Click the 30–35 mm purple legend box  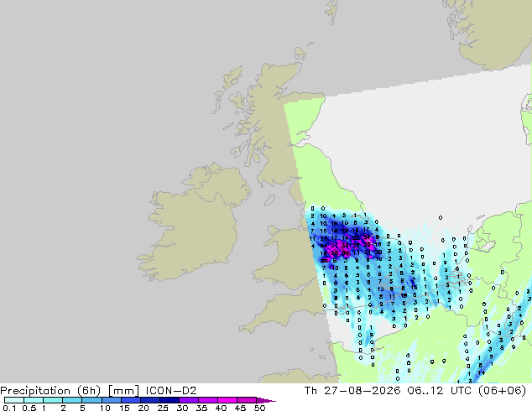tap(189, 400)
